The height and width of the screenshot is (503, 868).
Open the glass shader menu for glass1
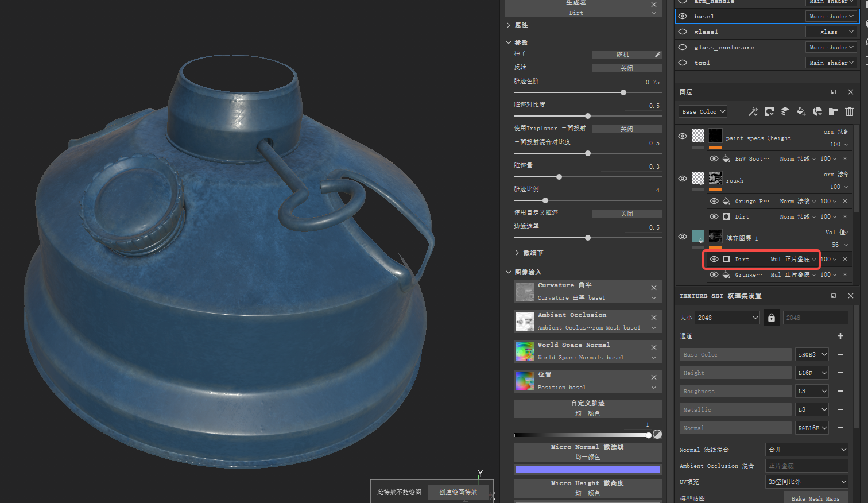(x=831, y=32)
